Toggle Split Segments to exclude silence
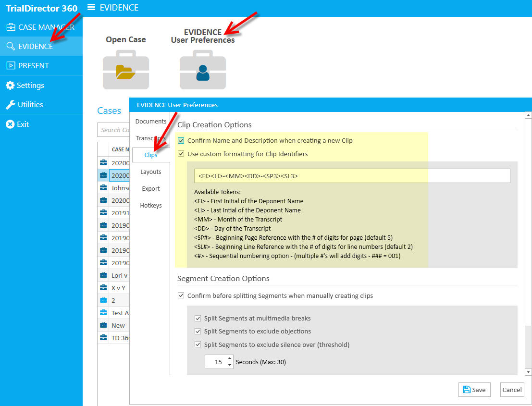The image size is (532, 406). [x=198, y=344]
